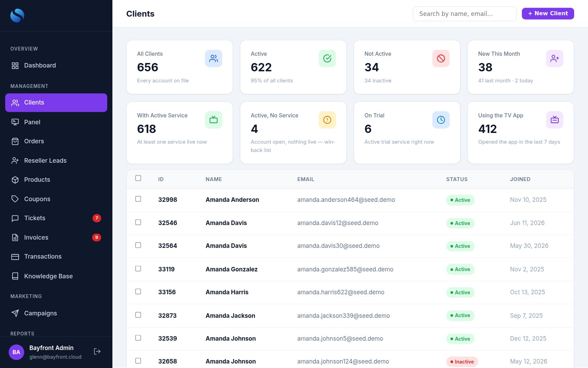Click the Active status badge for 32873
588x368 pixels.
pos(460,315)
